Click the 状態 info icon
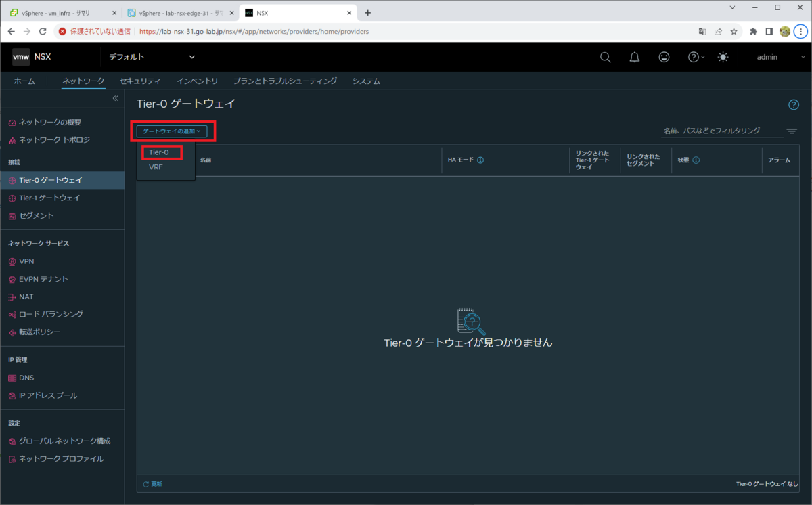 coord(696,160)
